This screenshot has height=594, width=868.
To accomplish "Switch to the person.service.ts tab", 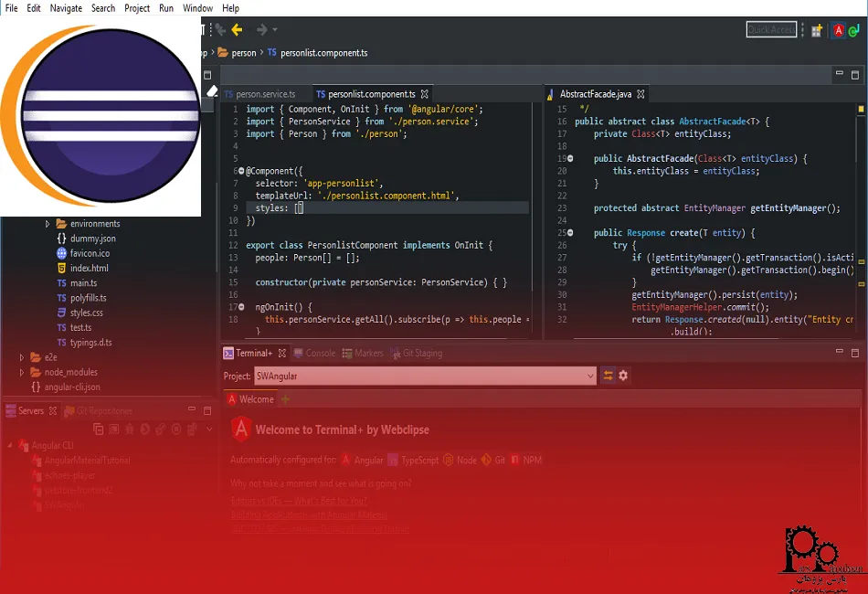I will click(260, 94).
